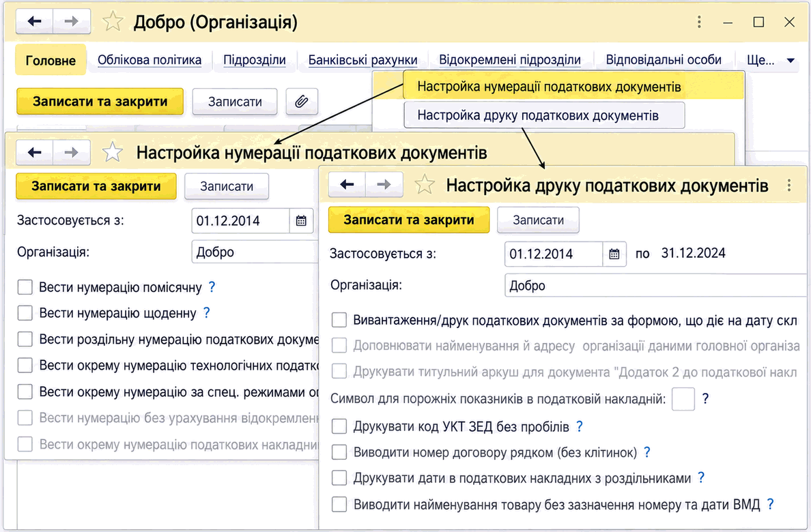Screen dimensions: 811x532
Task: Click Записати in Настройка друку window
Action: pyautogui.click(x=538, y=220)
